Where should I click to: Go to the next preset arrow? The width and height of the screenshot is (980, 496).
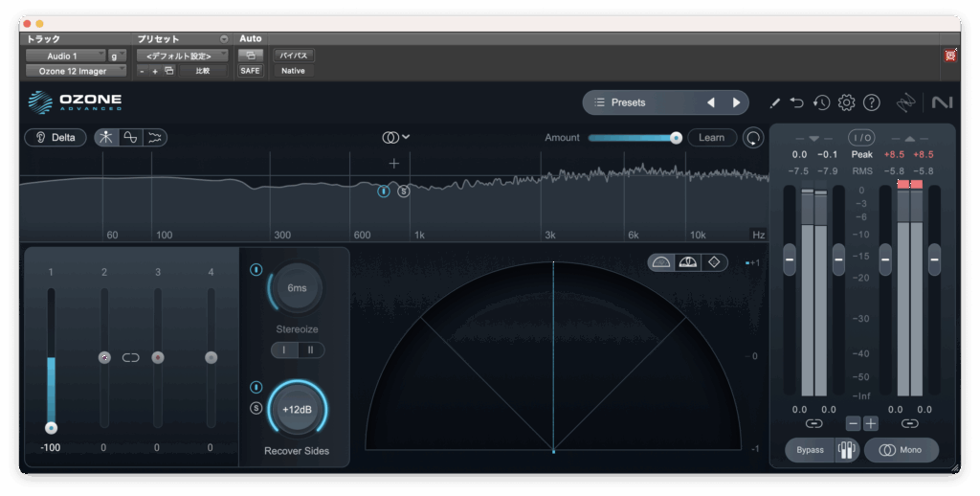click(736, 102)
